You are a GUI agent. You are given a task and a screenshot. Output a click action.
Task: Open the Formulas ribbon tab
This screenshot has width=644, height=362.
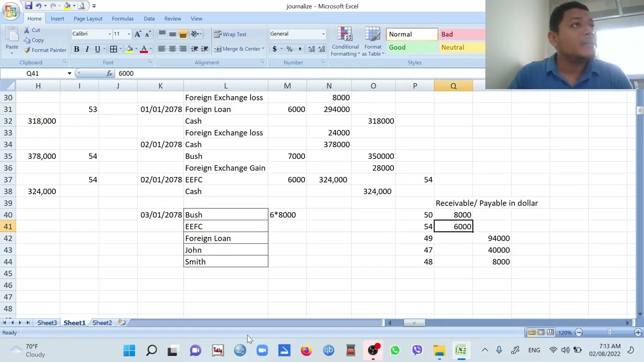(x=123, y=19)
